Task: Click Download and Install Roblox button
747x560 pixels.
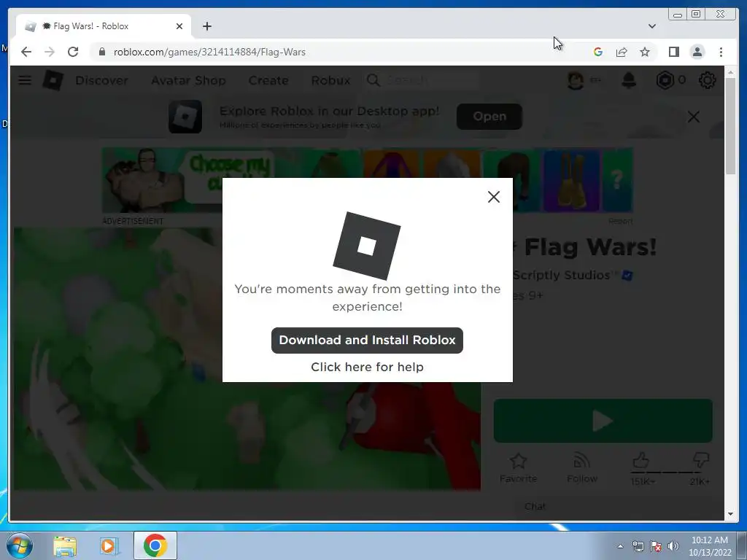Action: 367,340
